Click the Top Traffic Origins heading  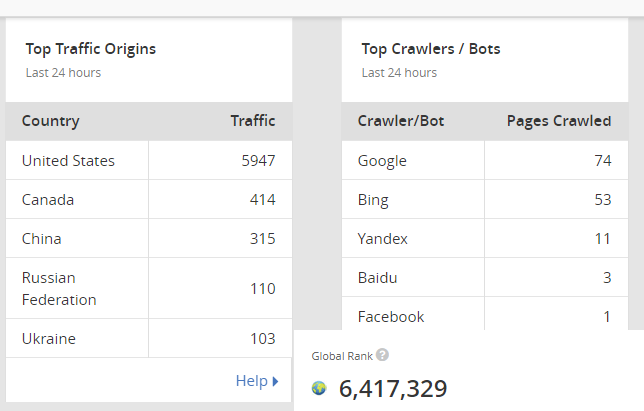91,49
